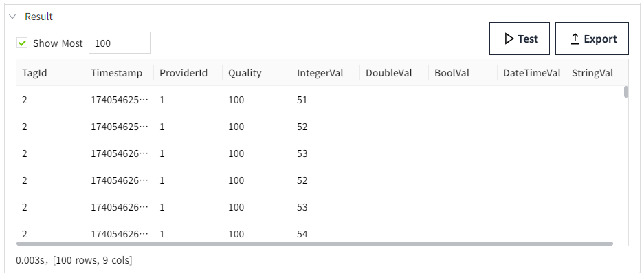Click the play icon in Test button
This screenshot has width=644, height=276.
pos(509,39)
